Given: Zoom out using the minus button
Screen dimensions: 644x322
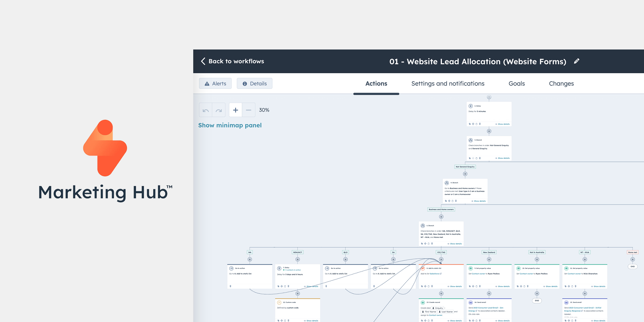Looking at the screenshot, I should [248, 110].
